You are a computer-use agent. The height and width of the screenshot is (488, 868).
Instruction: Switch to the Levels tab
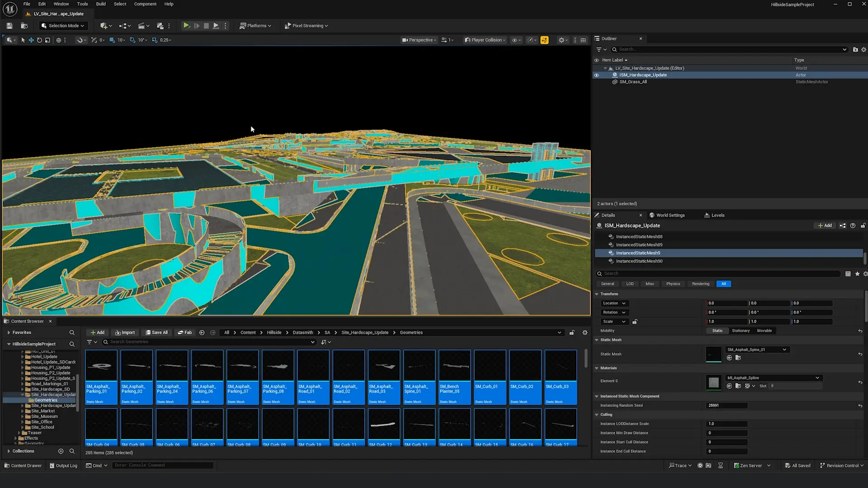tap(714, 216)
